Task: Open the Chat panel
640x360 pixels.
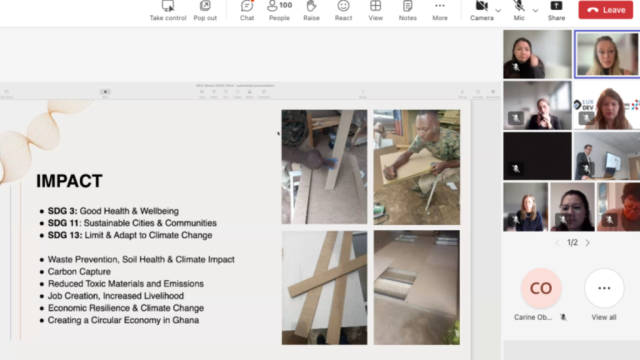Action: pos(247,11)
